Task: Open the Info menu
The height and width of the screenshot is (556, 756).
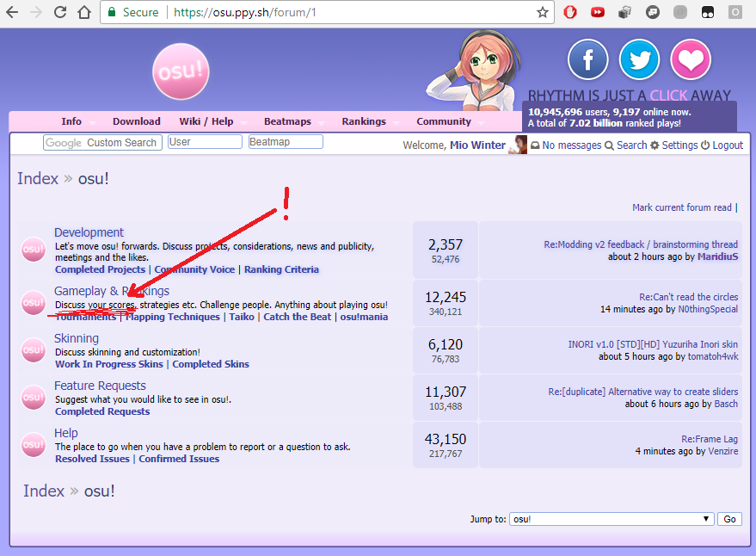Action: 71,121
